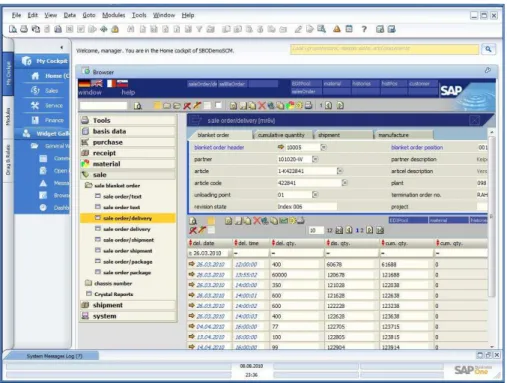The width and height of the screenshot is (507, 383).
Task: Click the magnifier search button at top right
Action: 488,49
